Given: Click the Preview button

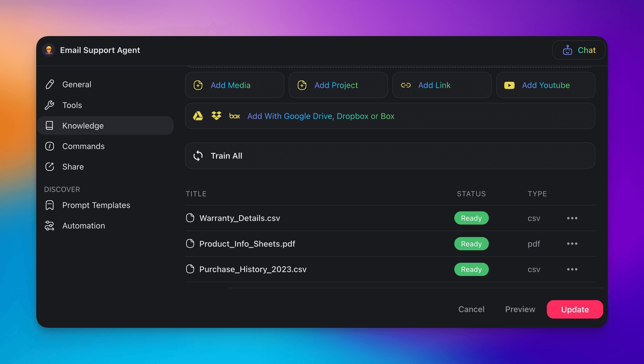Looking at the screenshot, I should [520, 309].
